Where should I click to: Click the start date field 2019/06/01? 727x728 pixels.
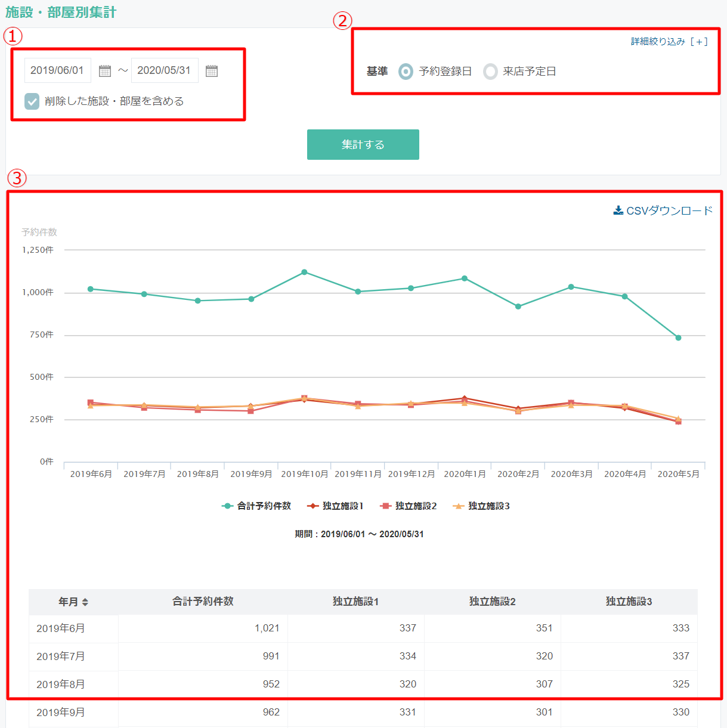click(57, 70)
